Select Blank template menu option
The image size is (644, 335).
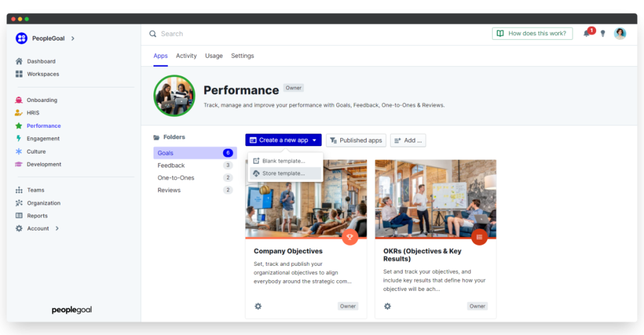coord(284,161)
